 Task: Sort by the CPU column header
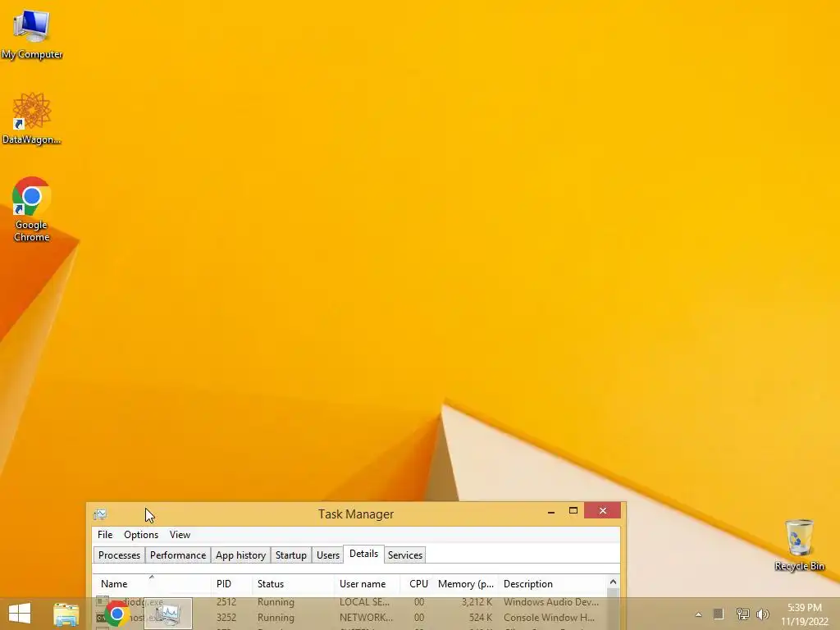coord(417,584)
